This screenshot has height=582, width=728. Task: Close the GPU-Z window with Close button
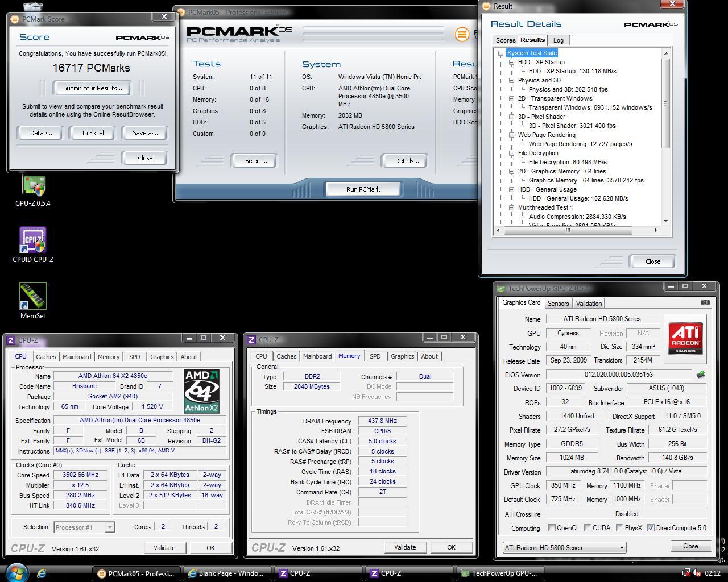tap(690, 546)
